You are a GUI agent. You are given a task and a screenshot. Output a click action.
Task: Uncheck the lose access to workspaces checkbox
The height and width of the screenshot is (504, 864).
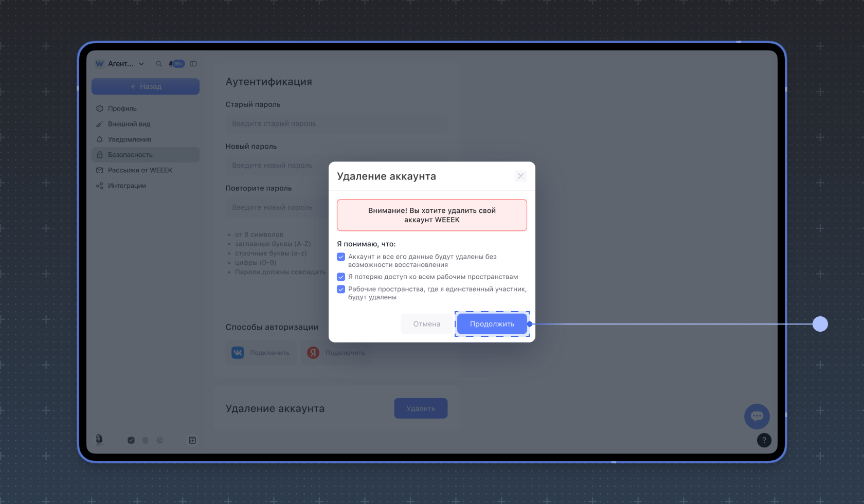coord(341,277)
